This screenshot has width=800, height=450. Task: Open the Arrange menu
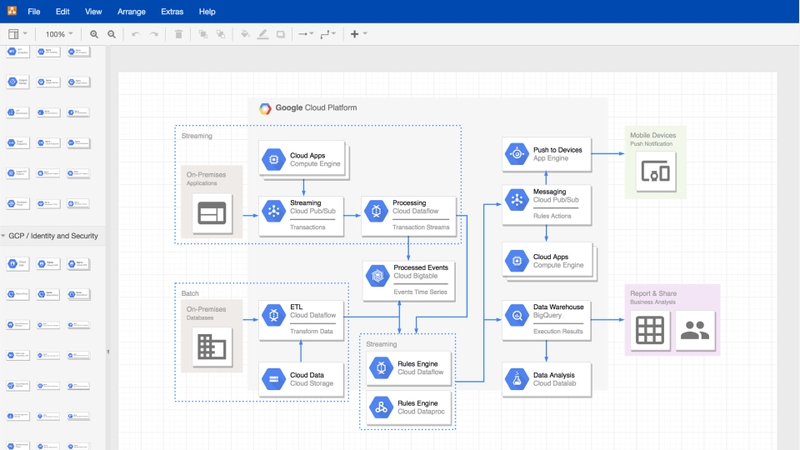(x=131, y=12)
